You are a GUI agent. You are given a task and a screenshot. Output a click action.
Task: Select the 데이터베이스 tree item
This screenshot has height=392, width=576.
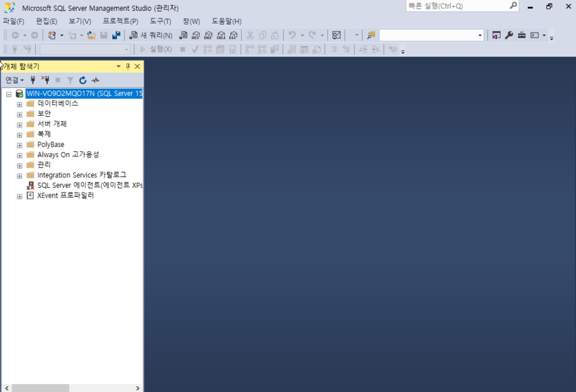coord(58,103)
